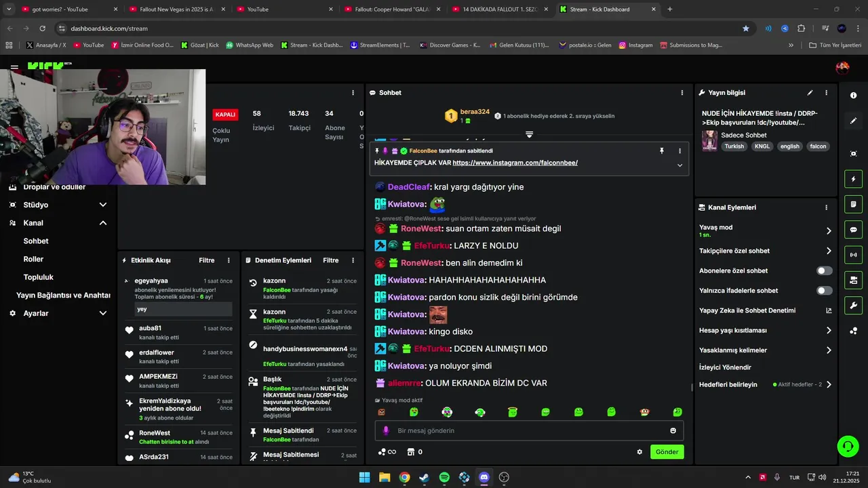Switch to Fallout New Vegas browser tab

pos(176,9)
